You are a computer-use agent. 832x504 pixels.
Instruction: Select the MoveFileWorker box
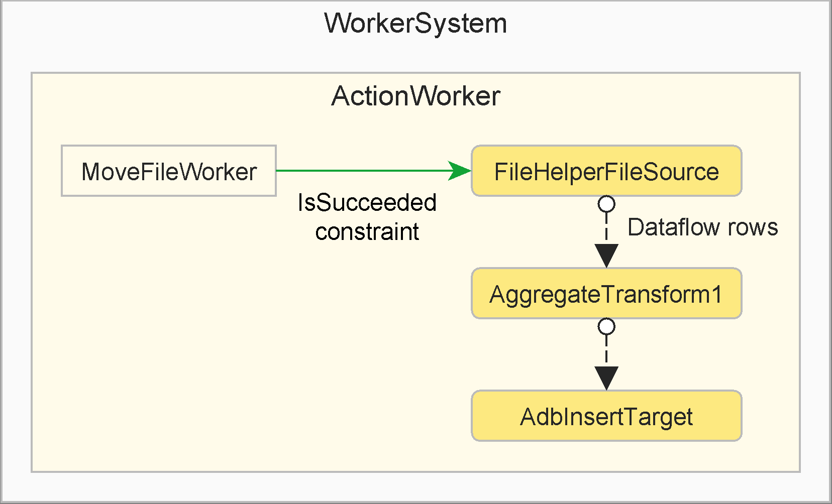click(x=169, y=171)
